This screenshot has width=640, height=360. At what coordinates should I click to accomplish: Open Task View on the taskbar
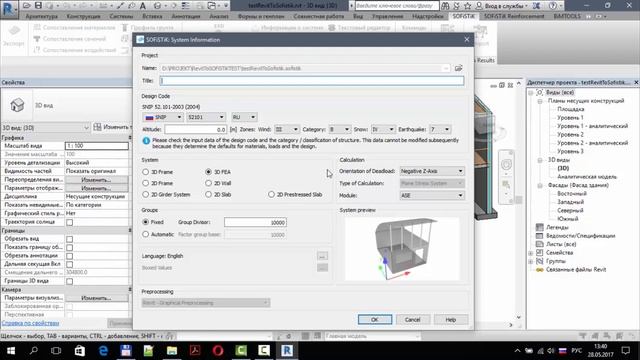point(56,351)
